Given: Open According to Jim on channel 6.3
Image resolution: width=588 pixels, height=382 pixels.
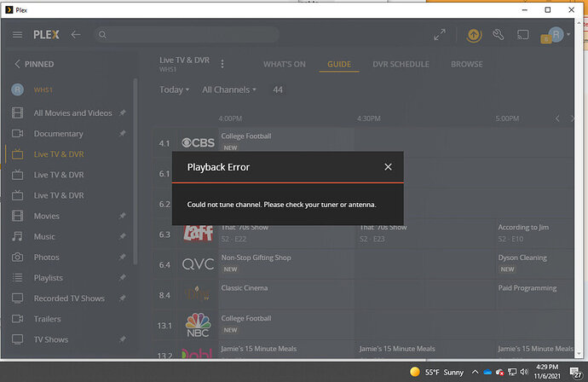Looking at the screenshot, I should point(535,233).
